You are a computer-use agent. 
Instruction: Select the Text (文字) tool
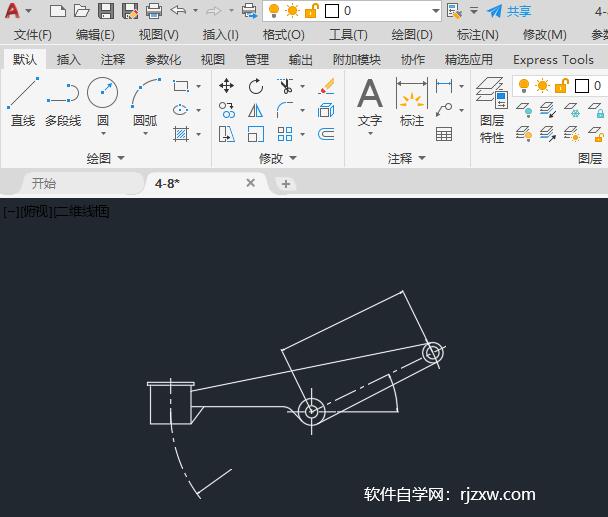pos(370,102)
